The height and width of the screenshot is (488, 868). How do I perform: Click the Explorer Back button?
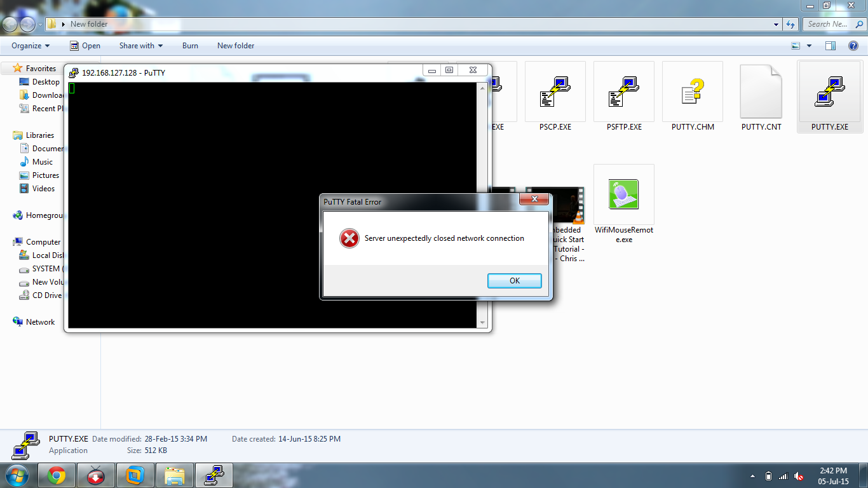tap(10, 24)
